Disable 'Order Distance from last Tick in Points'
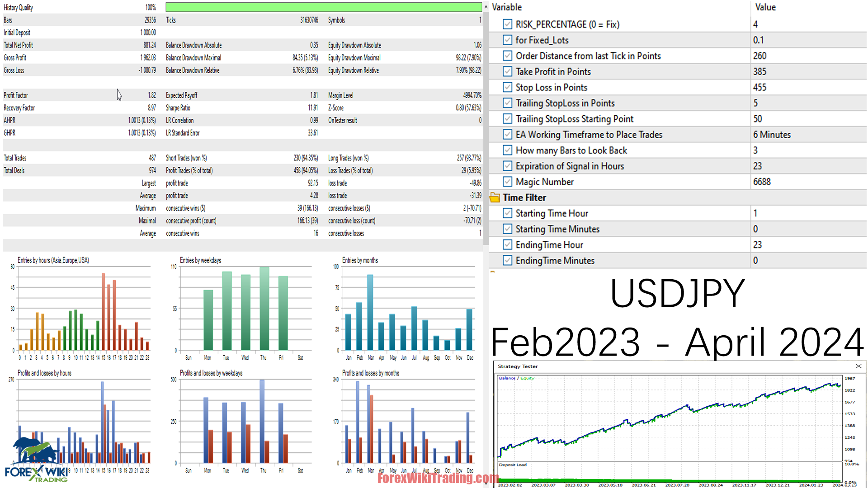868x488 pixels. click(507, 56)
